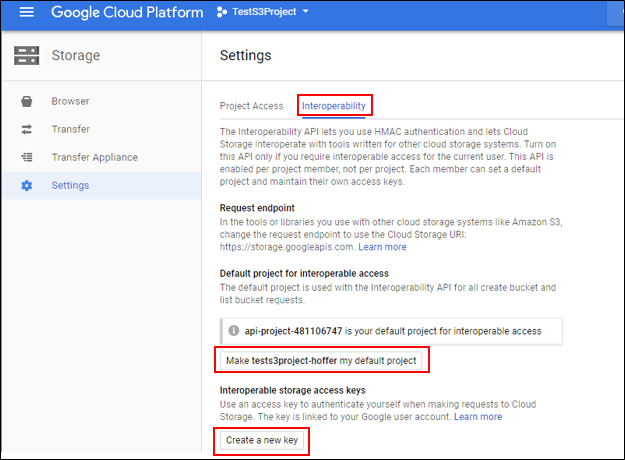The width and height of the screenshot is (625, 460).
Task: Select Transfer Appliance in the sidebar
Action: tap(94, 157)
